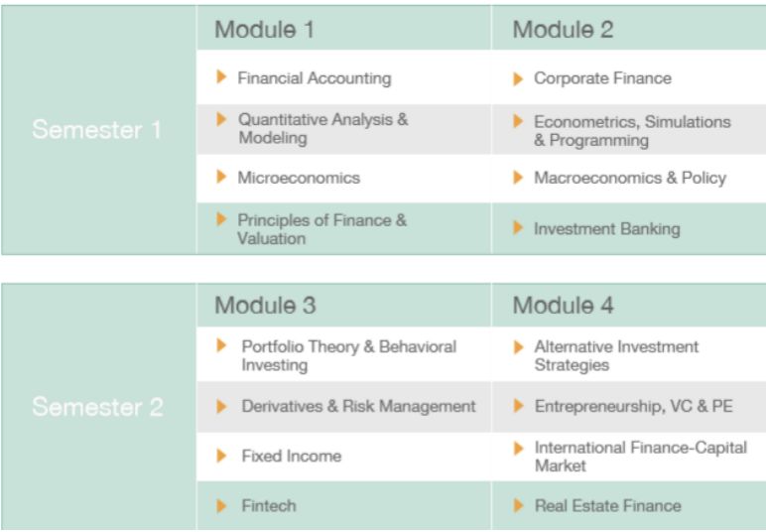The width and height of the screenshot is (766, 532).
Task: Expand the Derivatives & Risk Management arrow
Action: click(221, 406)
